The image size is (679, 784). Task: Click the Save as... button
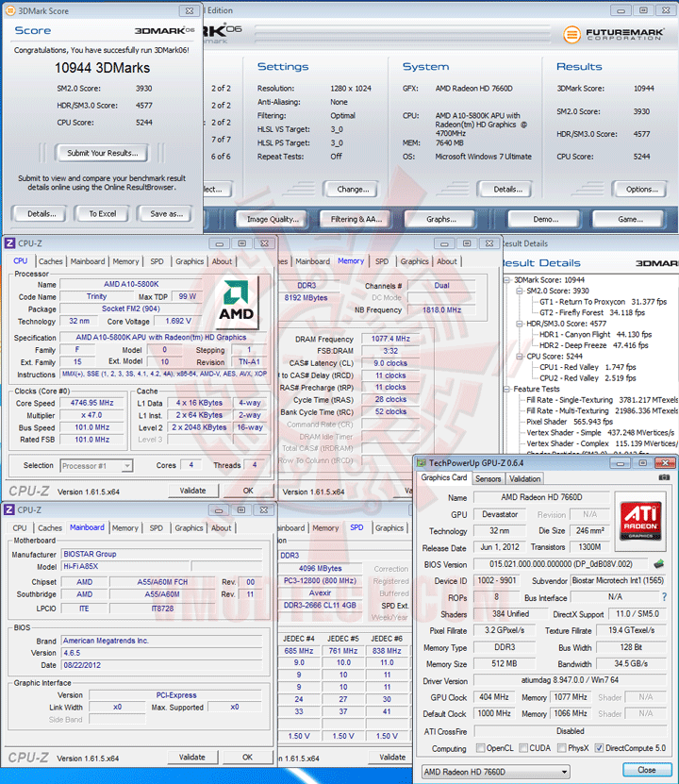point(166,213)
